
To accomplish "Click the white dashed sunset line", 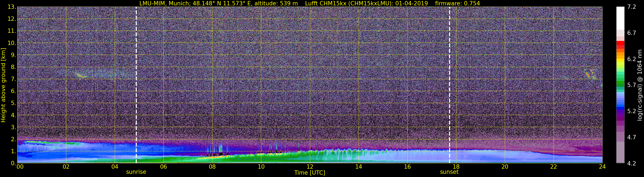I will [x=449, y=85].
